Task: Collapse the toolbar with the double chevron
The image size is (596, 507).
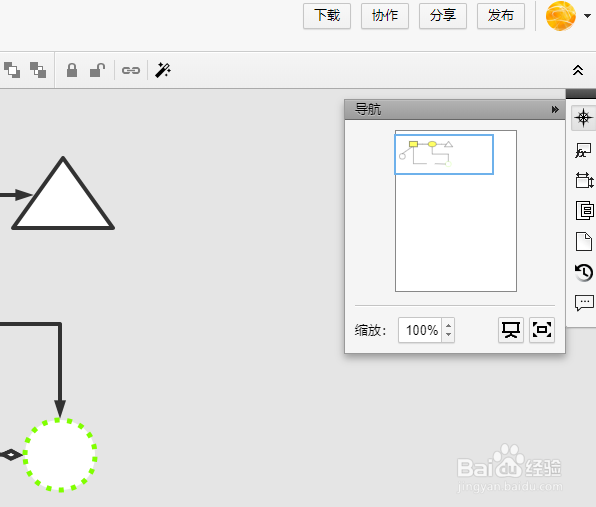Action: [x=578, y=70]
